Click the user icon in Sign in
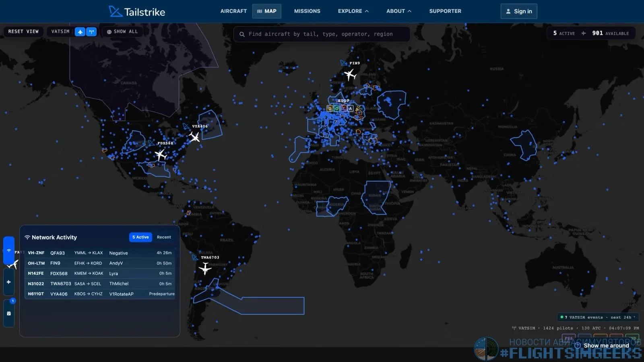 [x=508, y=11]
